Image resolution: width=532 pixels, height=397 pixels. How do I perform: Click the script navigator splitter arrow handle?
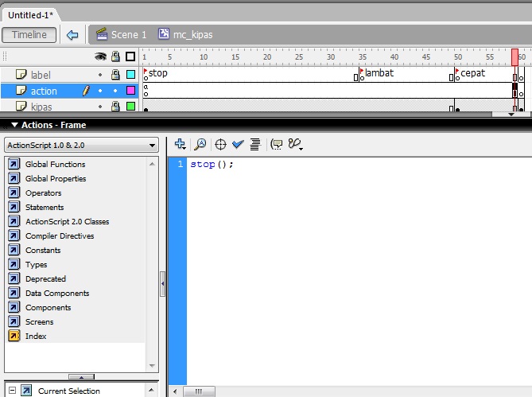81,377
